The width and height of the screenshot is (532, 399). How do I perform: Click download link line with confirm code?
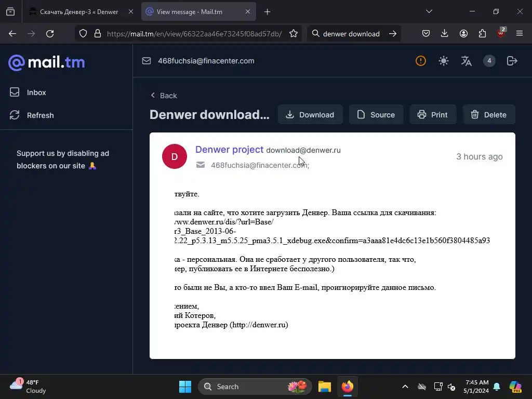332,241
